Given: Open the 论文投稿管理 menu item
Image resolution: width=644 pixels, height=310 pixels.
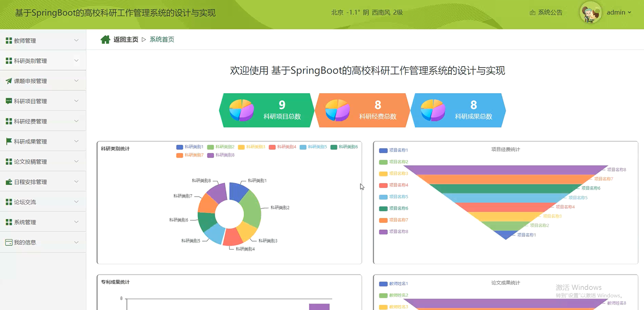Looking at the screenshot, I should click(x=43, y=162).
